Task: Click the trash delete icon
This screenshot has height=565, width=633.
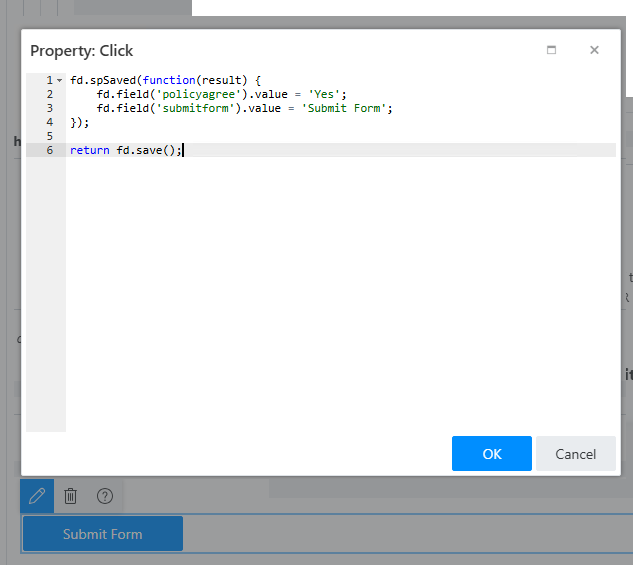Action: click(x=71, y=495)
